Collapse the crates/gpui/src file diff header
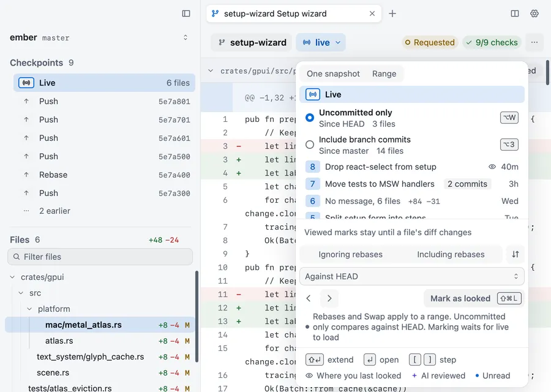The image size is (551, 392). point(211,71)
